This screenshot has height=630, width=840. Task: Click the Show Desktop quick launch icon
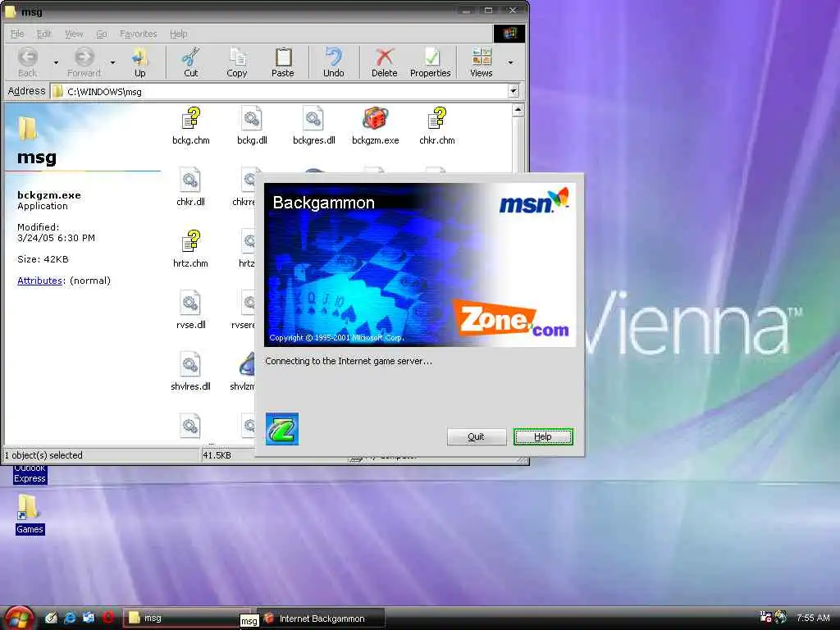pyautogui.click(x=89, y=618)
